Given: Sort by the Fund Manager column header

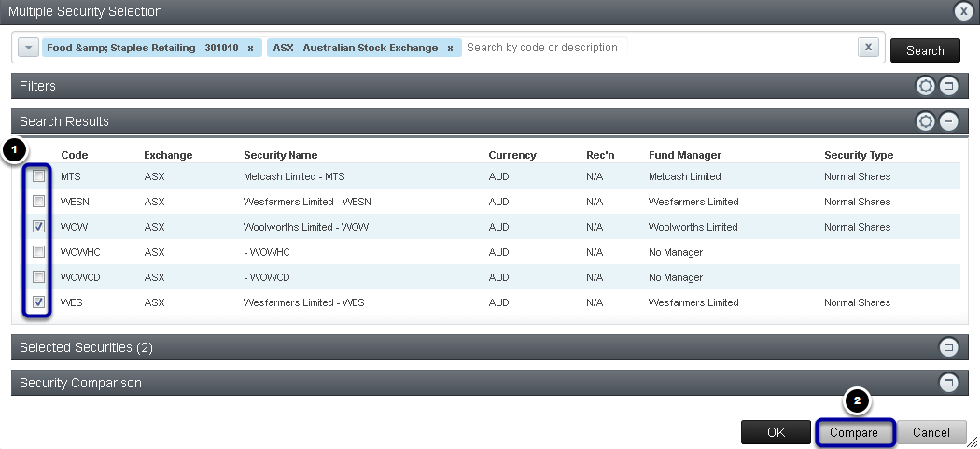Looking at the screenshot, I should pyautogui.click(x=685, y=155).
